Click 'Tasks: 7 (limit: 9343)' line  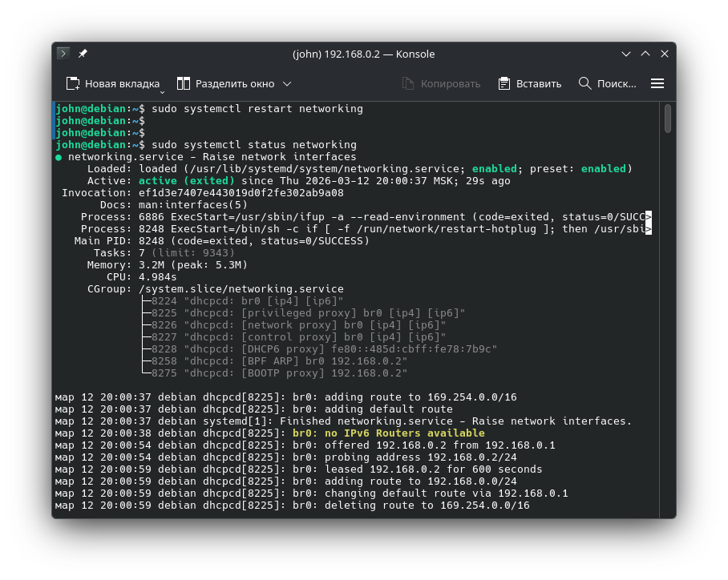[164, 253]
